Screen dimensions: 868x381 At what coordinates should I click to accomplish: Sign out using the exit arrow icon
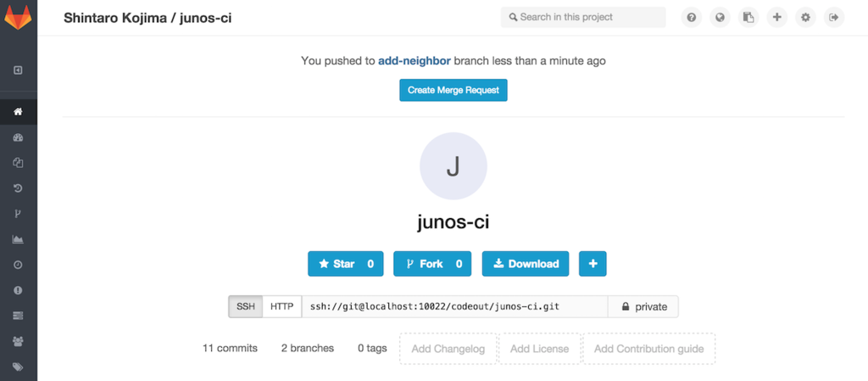tap(834, 17)
